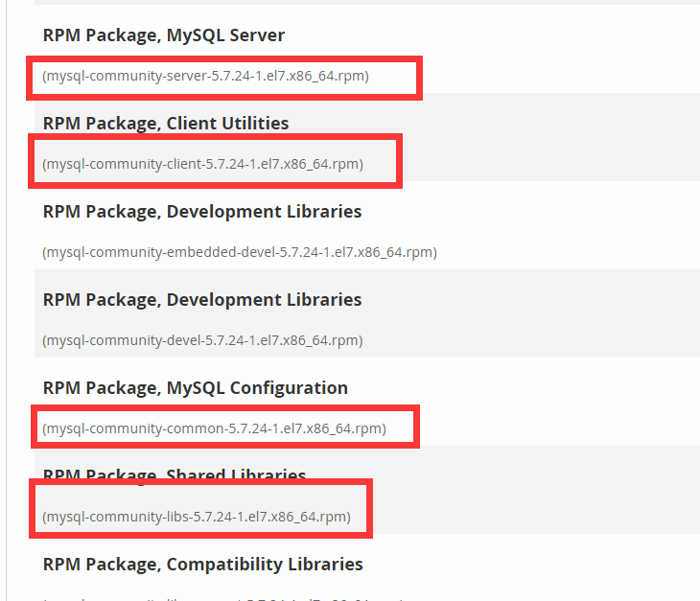Select the 'RPM Package, Client Utilities' heading
Screen dimensions: 700x601
tap(166, 124)
